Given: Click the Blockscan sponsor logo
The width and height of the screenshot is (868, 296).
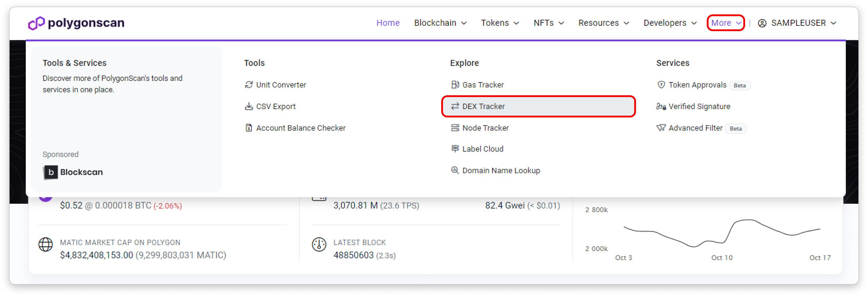Looking at the screenshot, I should (73, 172).
